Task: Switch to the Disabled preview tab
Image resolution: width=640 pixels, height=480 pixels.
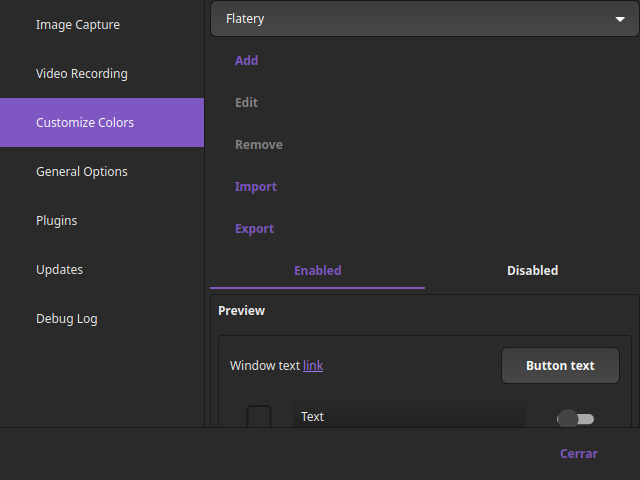Action: 532,271
